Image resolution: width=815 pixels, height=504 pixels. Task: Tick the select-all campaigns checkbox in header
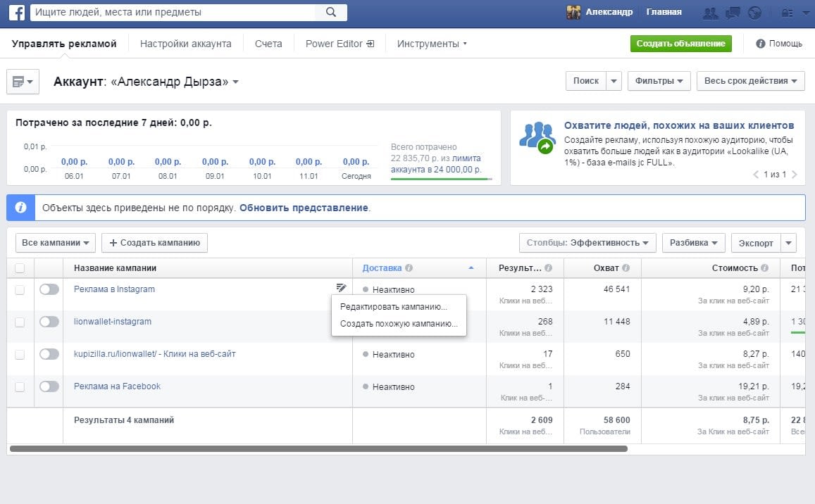click(x=20, y=268)
